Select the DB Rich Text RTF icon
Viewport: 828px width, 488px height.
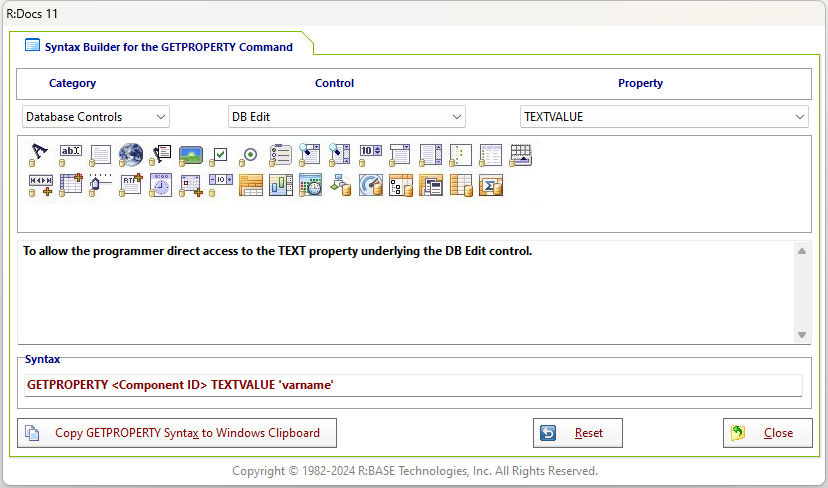click(x=131, y=185)
